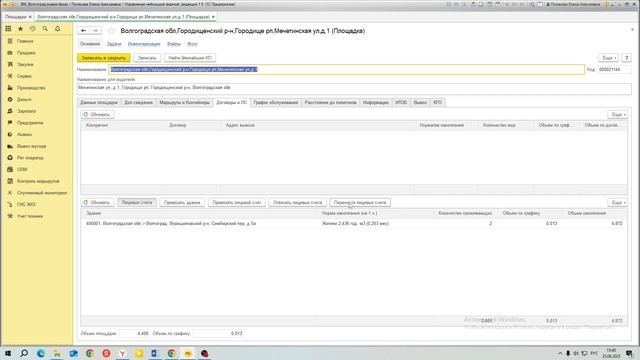640x360 pixels.
Task: Open the sections menu grid icon
Action: tap(8, 29)
